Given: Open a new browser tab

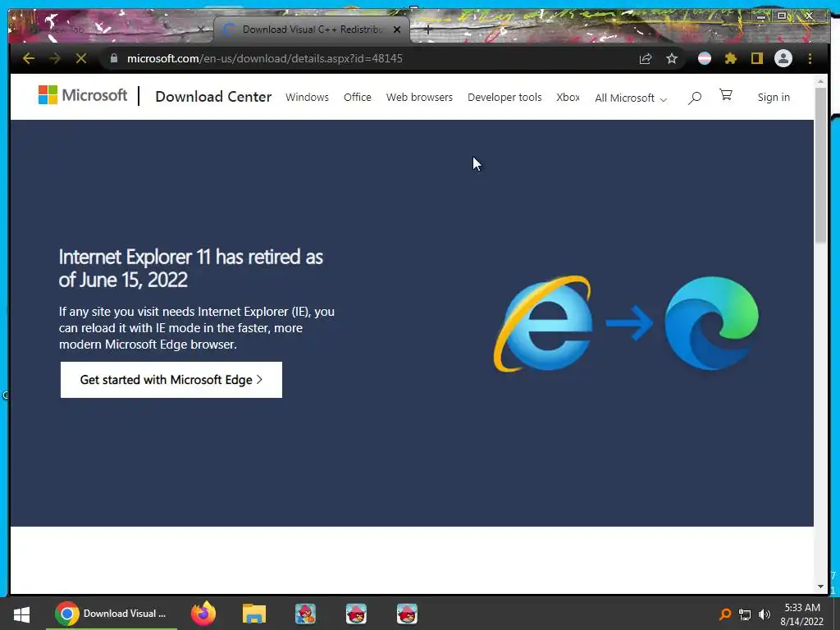Looking at the screenshot, I should 428,30.
